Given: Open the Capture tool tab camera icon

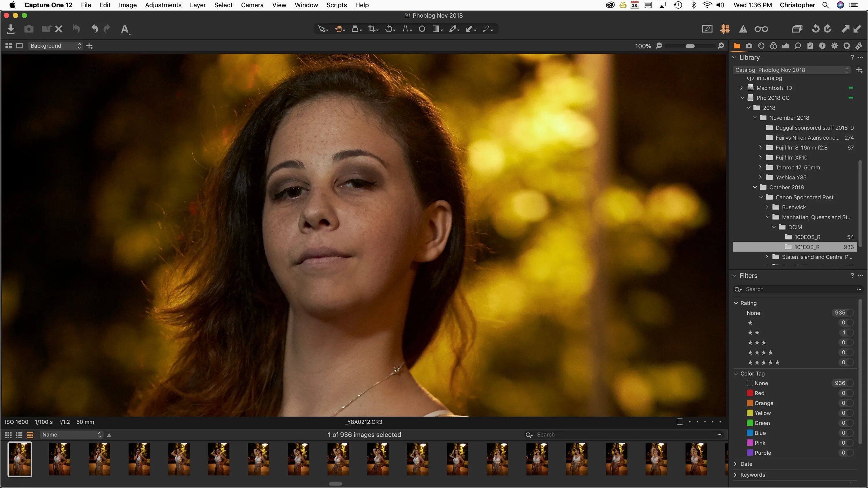Looking at the screenshot, I should (749, 46).
